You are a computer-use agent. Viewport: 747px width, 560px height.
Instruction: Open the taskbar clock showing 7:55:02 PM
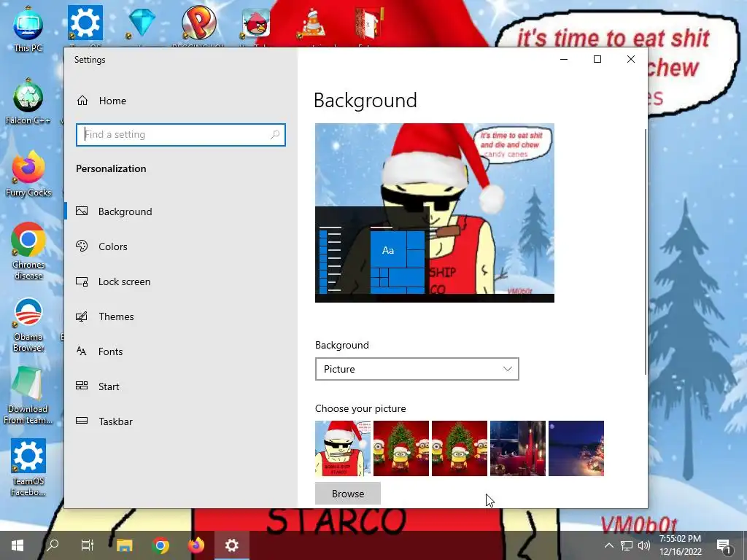(x=681, y=545)
